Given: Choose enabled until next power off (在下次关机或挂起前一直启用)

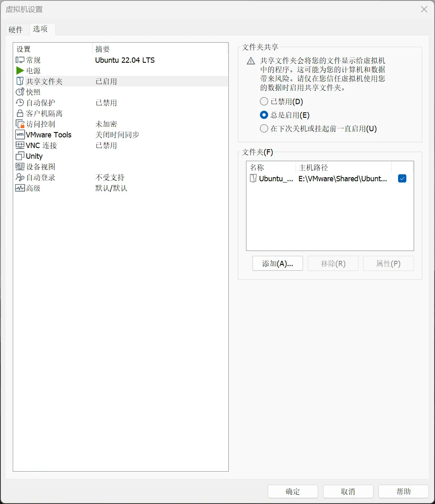Looking at the screenshot, I should coord(264,129).
